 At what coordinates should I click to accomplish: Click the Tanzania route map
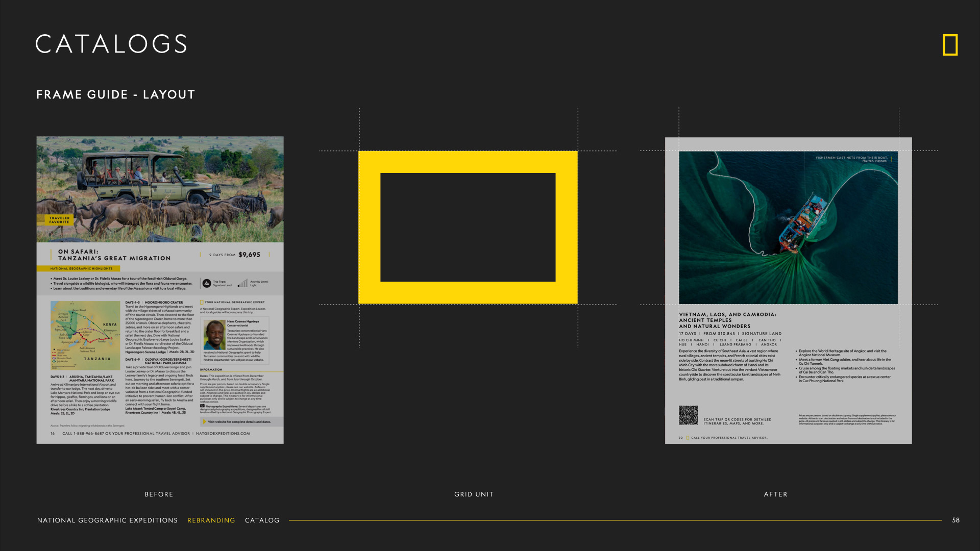pyautogui.click(x=85, y=335)
